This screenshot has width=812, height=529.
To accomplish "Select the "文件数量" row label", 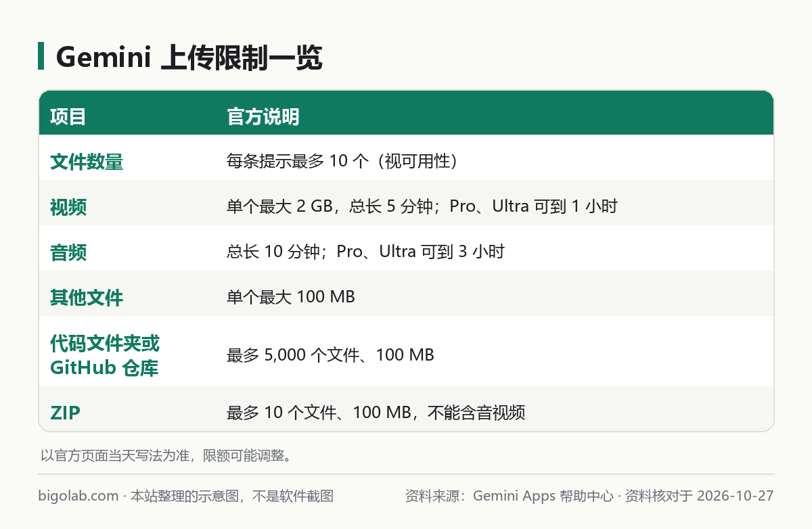I will pos(87,162).
